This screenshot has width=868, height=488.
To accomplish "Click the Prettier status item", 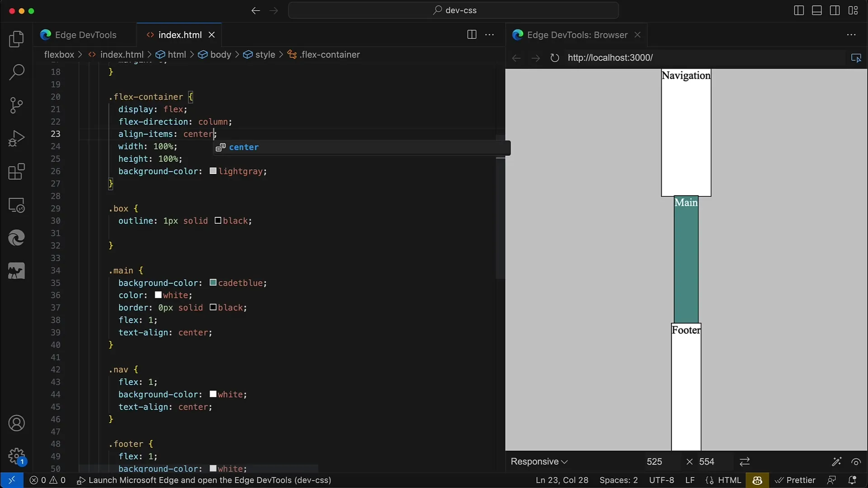I will point(795,480).
